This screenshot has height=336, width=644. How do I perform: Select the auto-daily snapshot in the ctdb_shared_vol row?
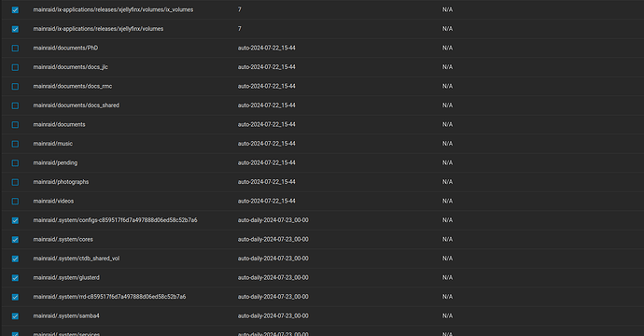(273, 259)
